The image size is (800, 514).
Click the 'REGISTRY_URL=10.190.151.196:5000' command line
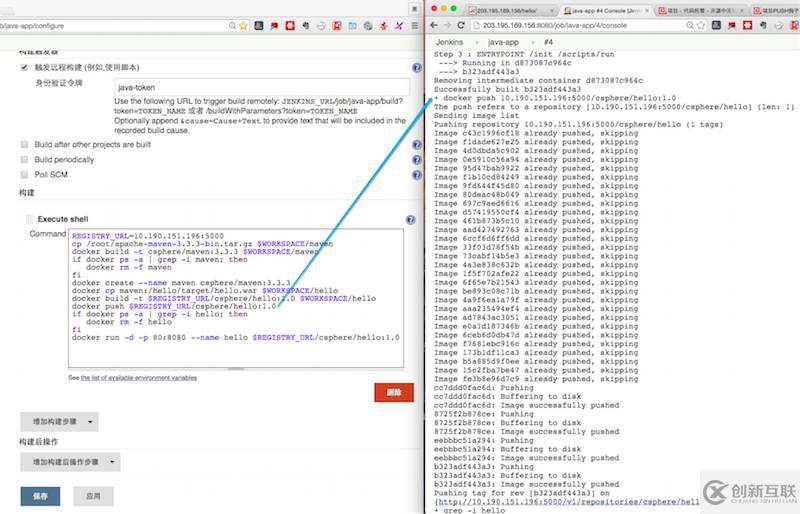[148, 236]
